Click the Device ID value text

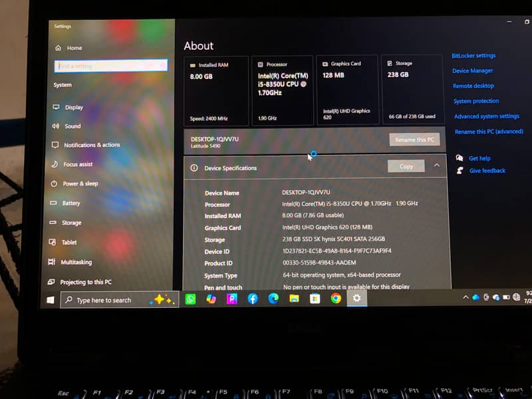click(x=337, y=251)
